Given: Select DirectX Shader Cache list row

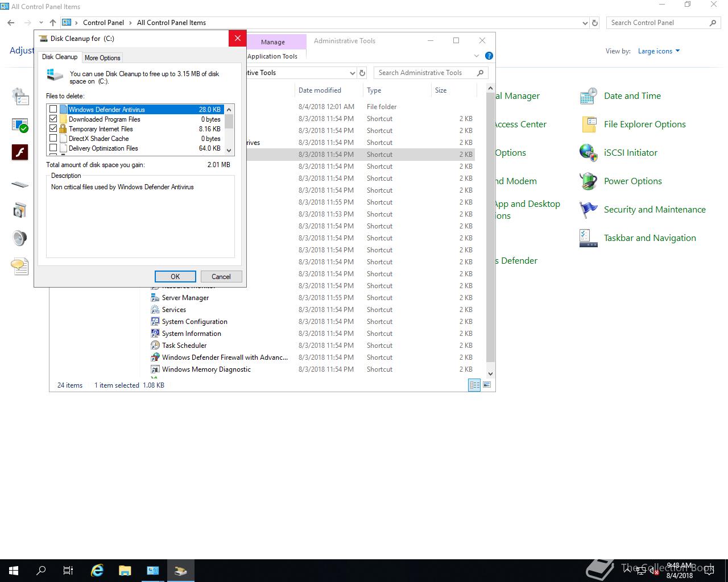Looking at the screenshot, I should 135,139.
